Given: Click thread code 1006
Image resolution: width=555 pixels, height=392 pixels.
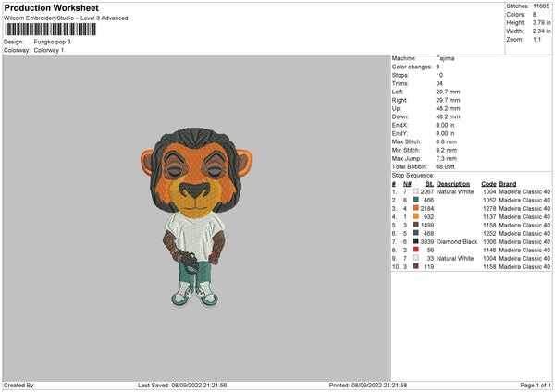Looking at the screenshot, I should point(489,242).
